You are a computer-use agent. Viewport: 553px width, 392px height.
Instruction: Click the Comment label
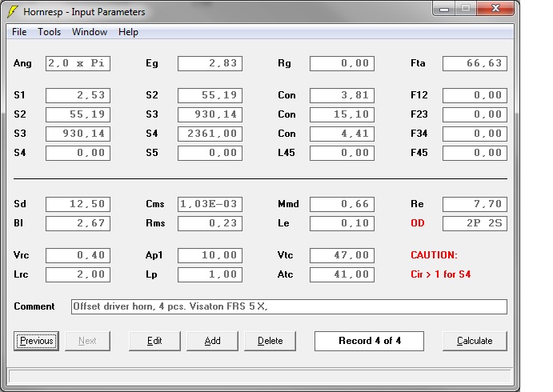click(x=34, y=306)
